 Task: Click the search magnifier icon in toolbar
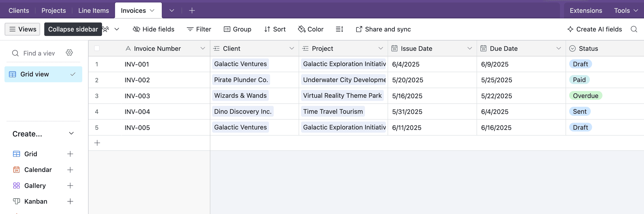[x=634, y=29]
